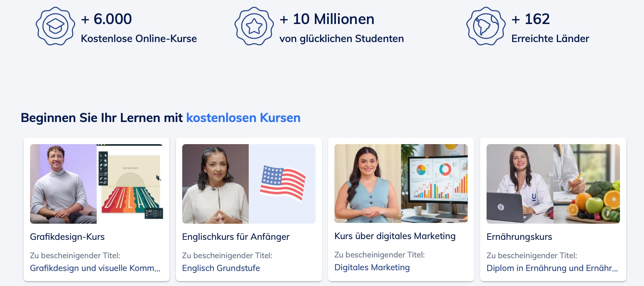Click the + 6.000 Kostenlose Online-Kurse text
This screenshot has width=644, height=286.
(139, 28)
